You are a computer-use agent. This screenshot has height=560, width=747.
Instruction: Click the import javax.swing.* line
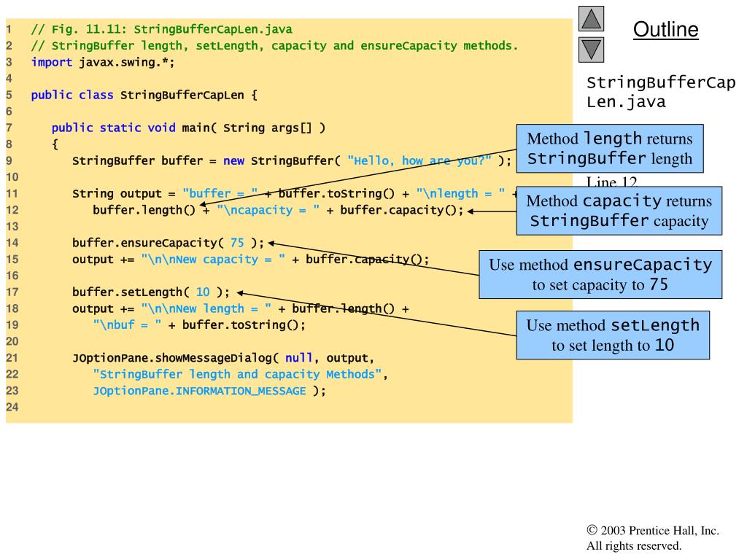pos(103,63)
